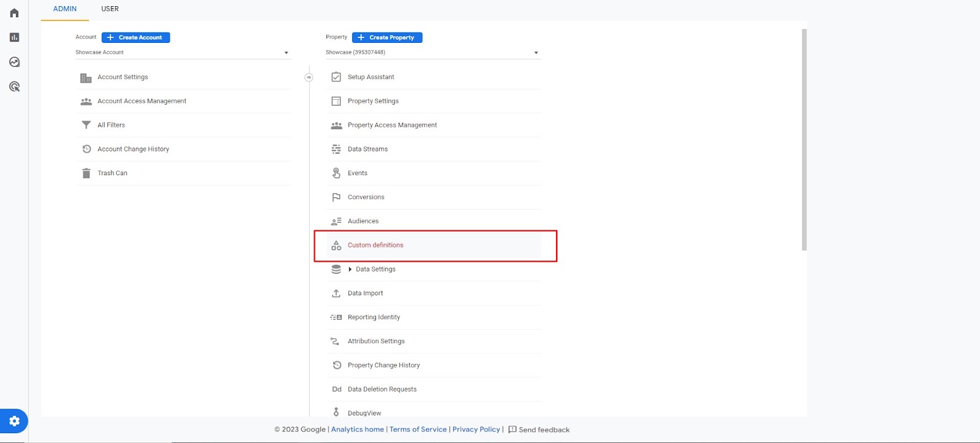Expand the Data Settings triangle
The image size is (980, 443).
pos(350,270)
